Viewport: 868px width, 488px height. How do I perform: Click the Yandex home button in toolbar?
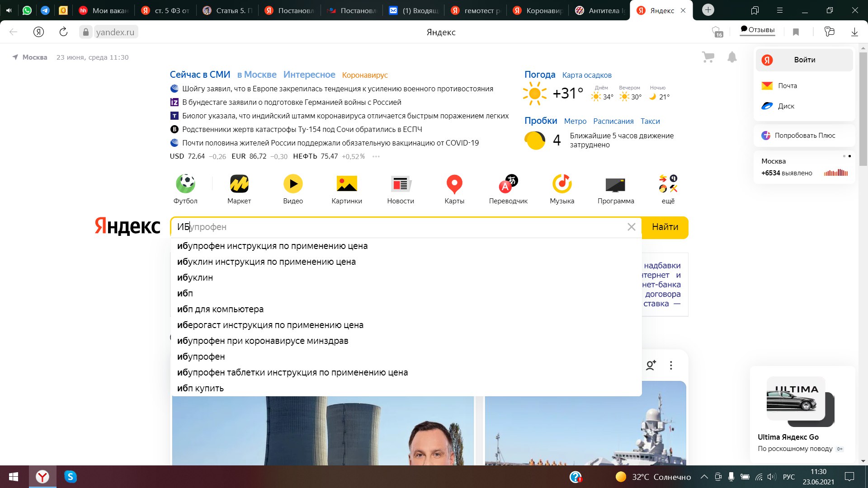click(x=38, y=32)
